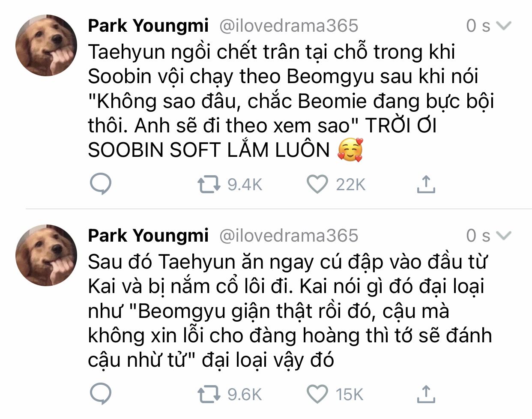Retweet the second tweet with 9.6K retweets
The image size is (532, 419).
tap(209, 395)
